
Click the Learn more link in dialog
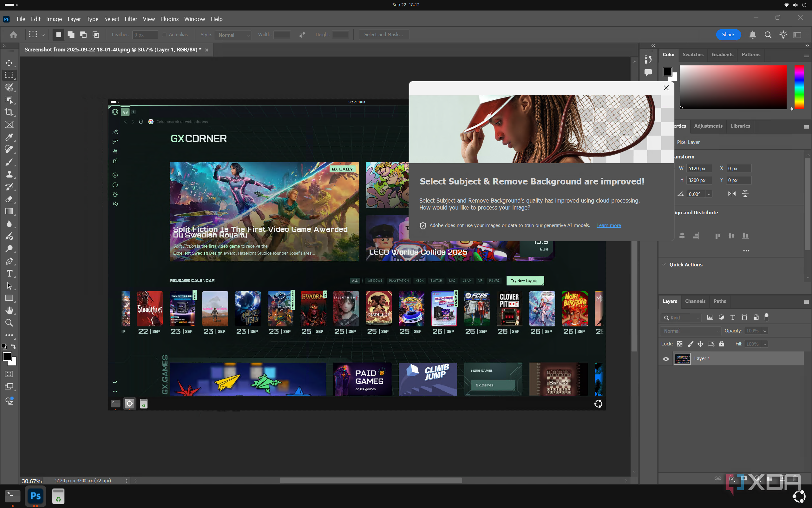coord(608,225)
